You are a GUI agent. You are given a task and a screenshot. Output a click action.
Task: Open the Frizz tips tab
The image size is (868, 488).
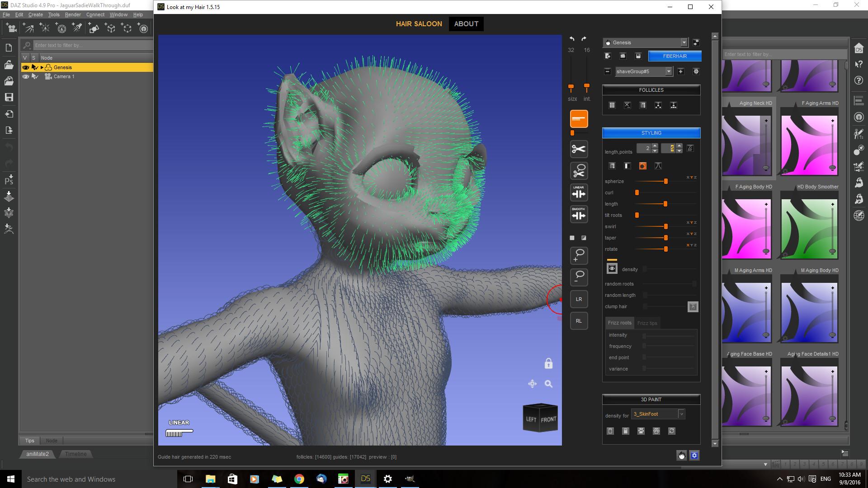click(647, 323)
